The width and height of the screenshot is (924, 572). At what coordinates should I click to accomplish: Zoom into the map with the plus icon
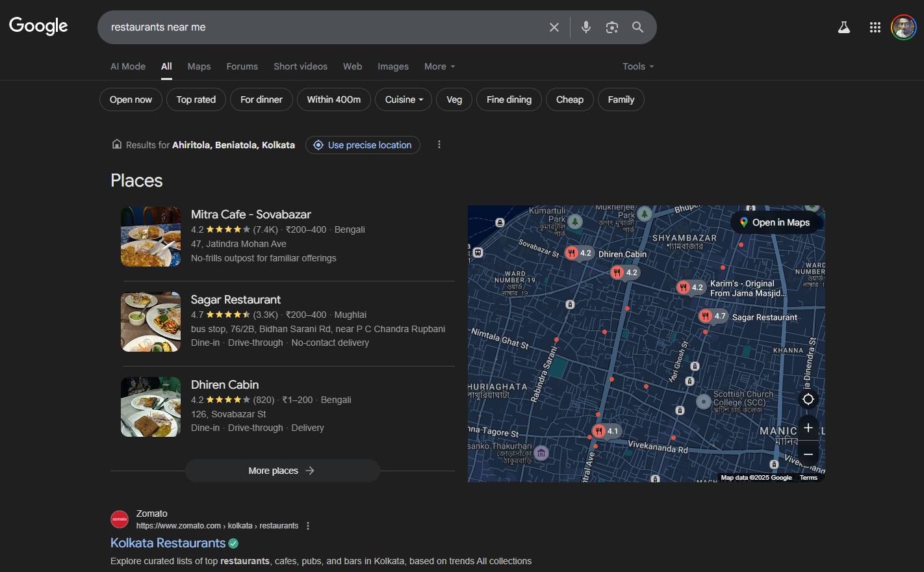click(x=808, y=428)
